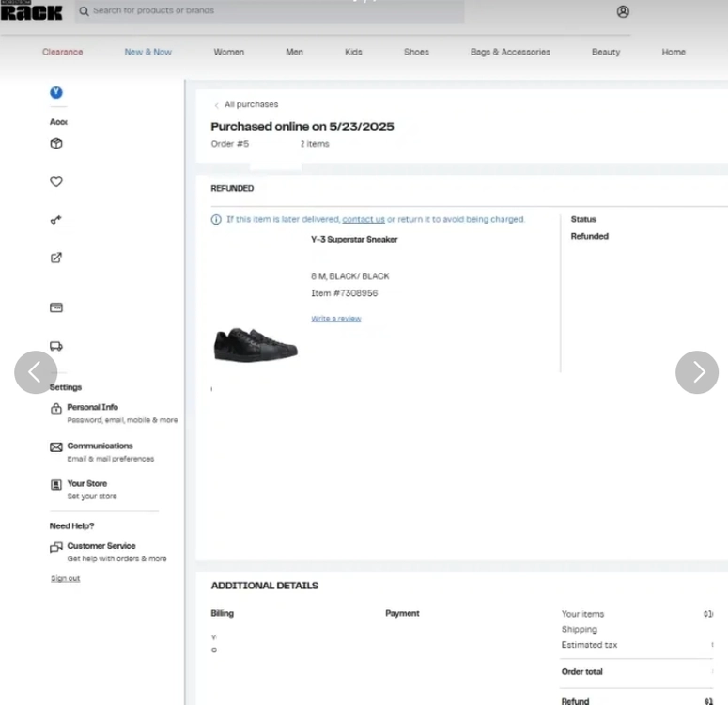Open the account profile icon in header
This screenshot has height=705, width=728.
click(x=623, y=11)
